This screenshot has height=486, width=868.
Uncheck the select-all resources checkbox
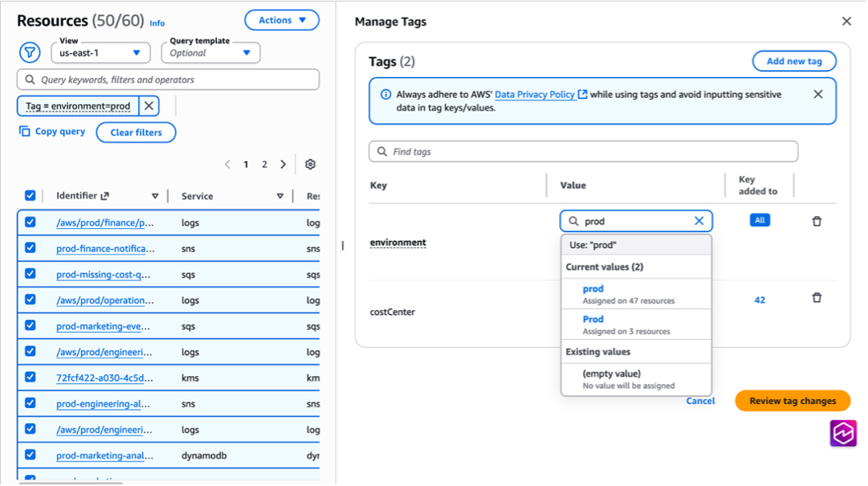30,194
